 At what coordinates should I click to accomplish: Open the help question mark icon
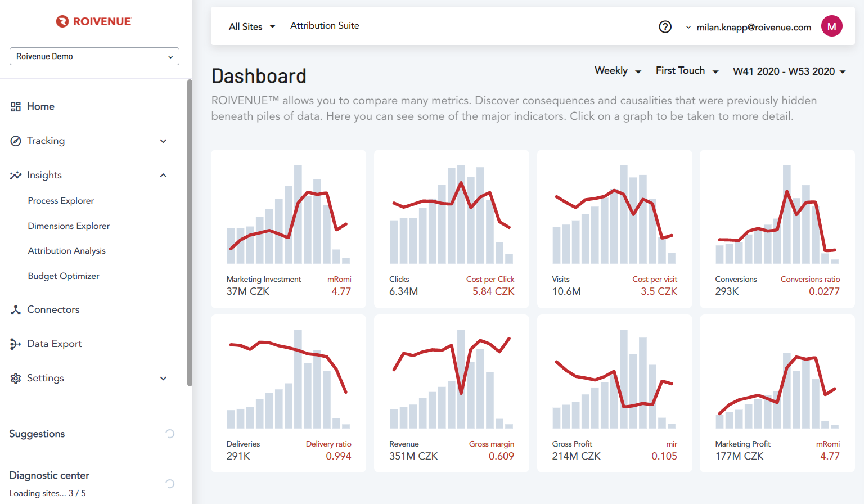pyautogui.click(x=665, y=27)
